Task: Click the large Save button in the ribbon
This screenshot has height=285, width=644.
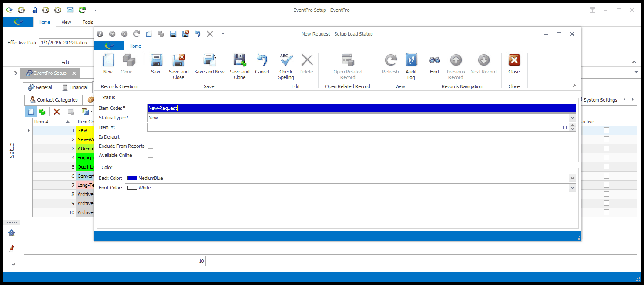Action: [x=156, y=64]
